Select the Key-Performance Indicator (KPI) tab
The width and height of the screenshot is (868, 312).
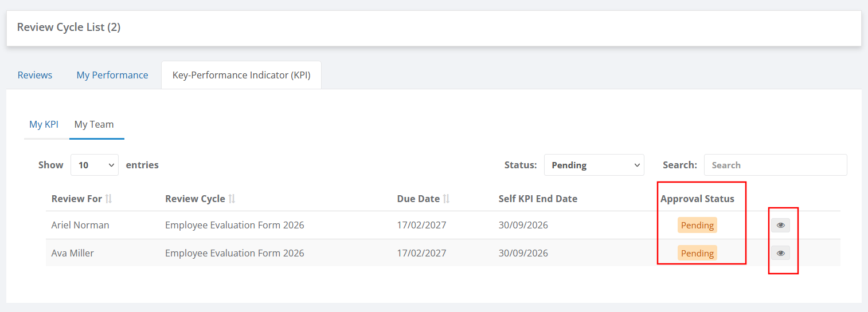point(241,75)
